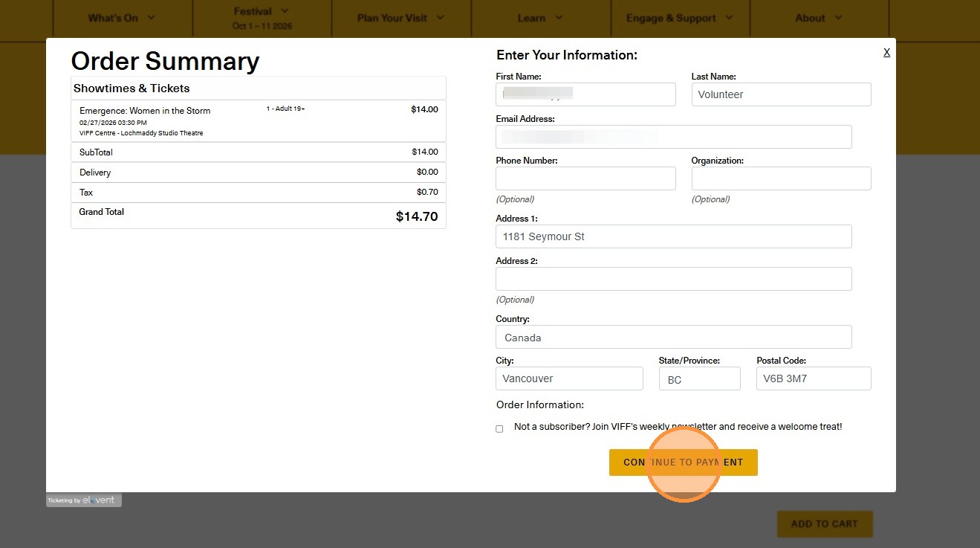This screenshot has width=980, height=548.
Task: Click the 'Emergence: Women in the Storm' title
Action: 145,111
